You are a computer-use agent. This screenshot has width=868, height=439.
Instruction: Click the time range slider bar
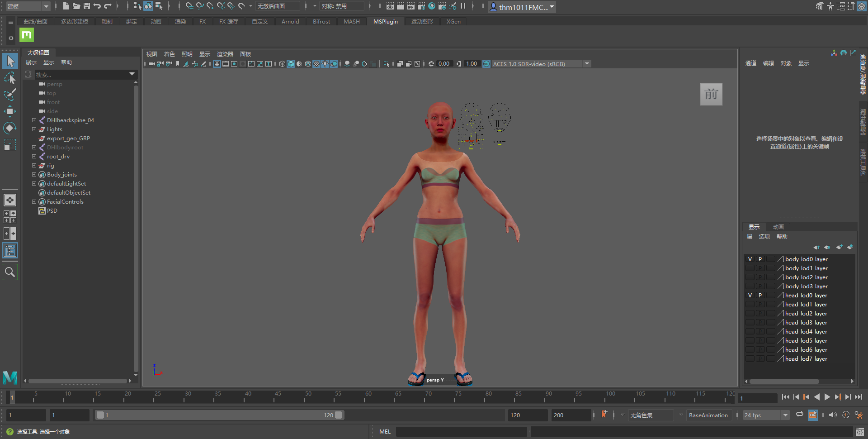pyautogui.click(x=219, y=415)
